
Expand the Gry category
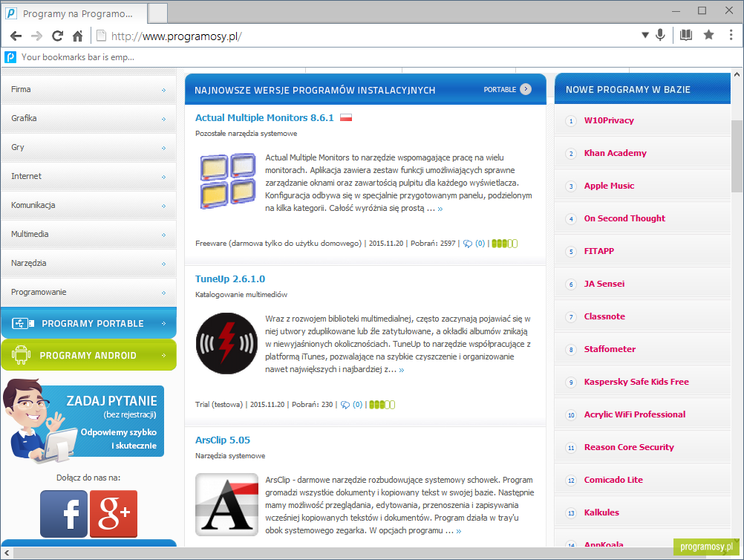pyautogui.click(x=88, y=147)
